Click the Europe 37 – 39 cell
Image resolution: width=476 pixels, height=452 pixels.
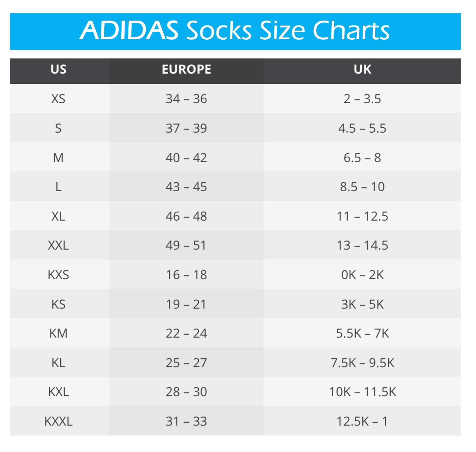click(x=186, y=128)
